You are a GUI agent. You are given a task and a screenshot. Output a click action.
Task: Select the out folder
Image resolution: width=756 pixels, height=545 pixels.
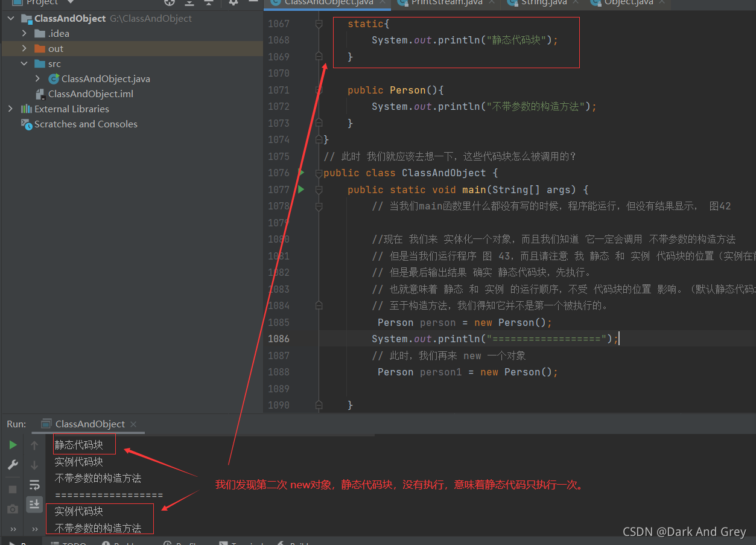point(56,49)
